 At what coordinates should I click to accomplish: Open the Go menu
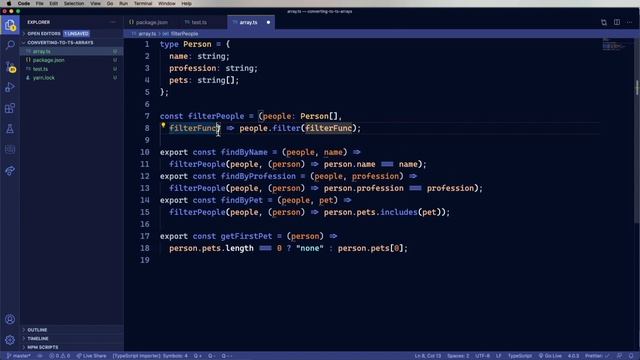coord(110,3)
